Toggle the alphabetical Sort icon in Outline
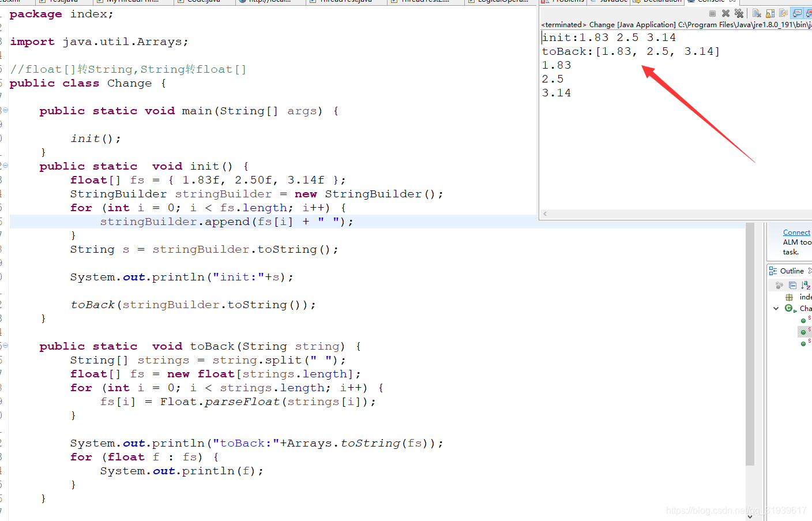Viewport: 812px width, 521px height. (806, 285)
